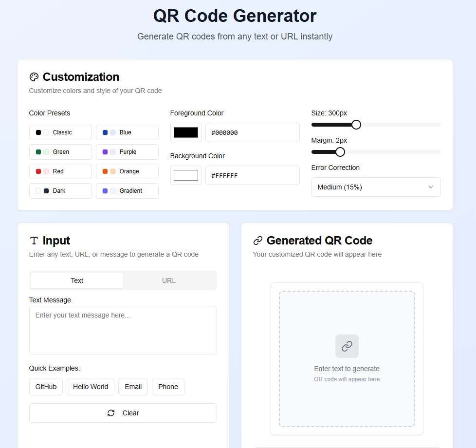Apply the Red color preset
Viewport: 476px width, 448px height.
60,171
